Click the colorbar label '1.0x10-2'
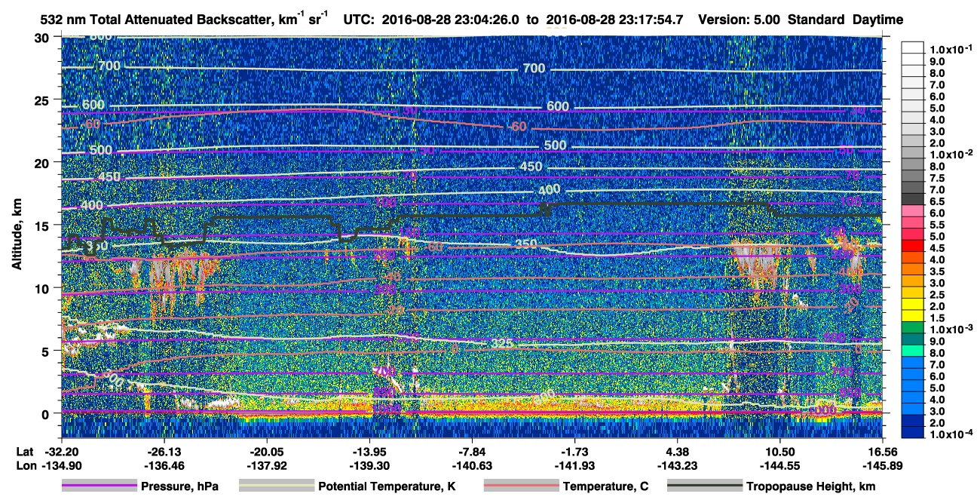The height and width of the screenshot is (503, 980). [x=951, y=155]
